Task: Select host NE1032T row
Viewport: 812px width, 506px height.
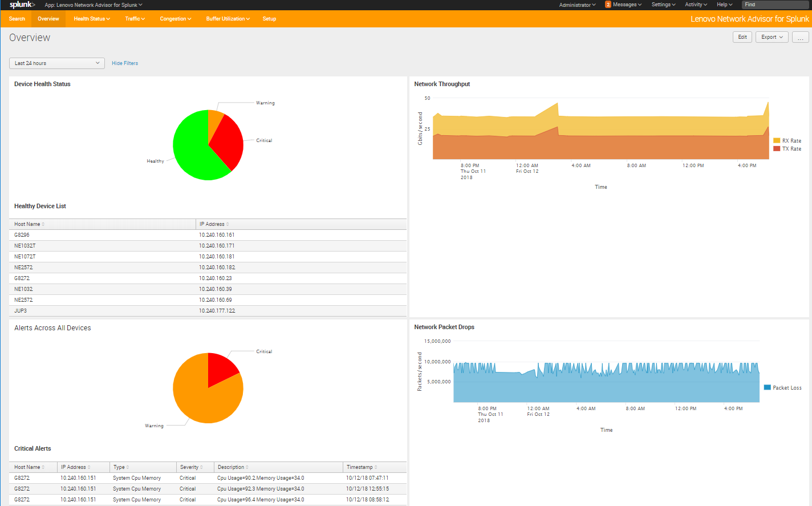Action: [208, 246]
